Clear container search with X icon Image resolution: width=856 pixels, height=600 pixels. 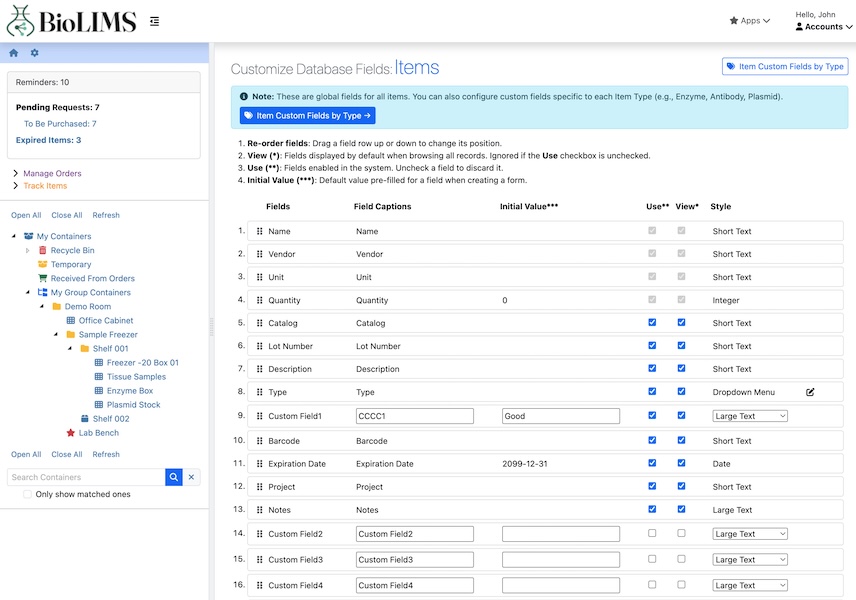(x=192, y=477)
